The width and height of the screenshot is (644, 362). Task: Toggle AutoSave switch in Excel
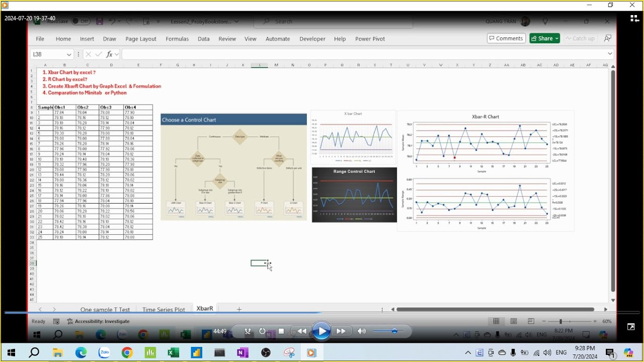point(80,21)
